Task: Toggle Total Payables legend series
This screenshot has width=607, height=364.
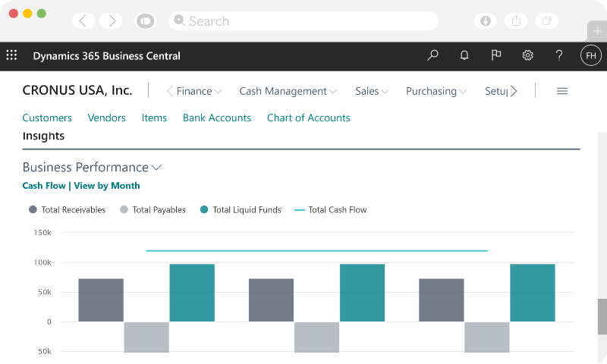Action: click(153, 209)
